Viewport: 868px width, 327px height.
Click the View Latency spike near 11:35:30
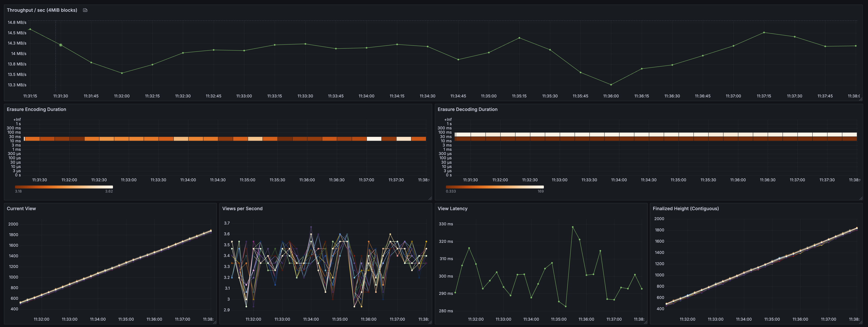573,227
